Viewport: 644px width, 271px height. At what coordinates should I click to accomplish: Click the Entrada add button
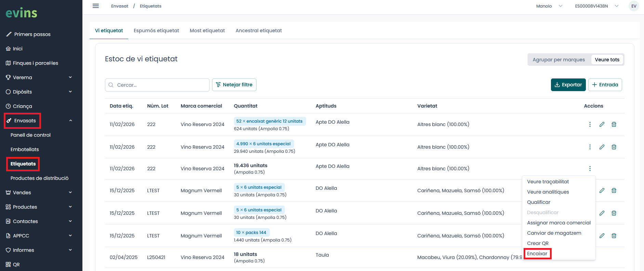click(x=605, y=85)
